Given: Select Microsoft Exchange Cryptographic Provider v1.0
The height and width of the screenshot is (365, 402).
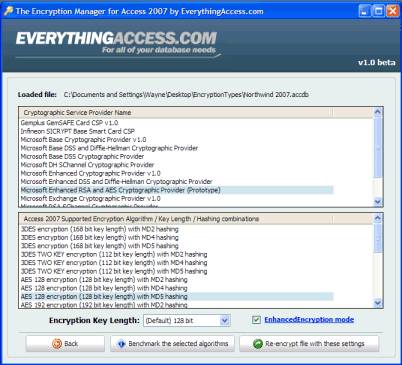Looking at the screenshot, I should (x=177, y=198).
